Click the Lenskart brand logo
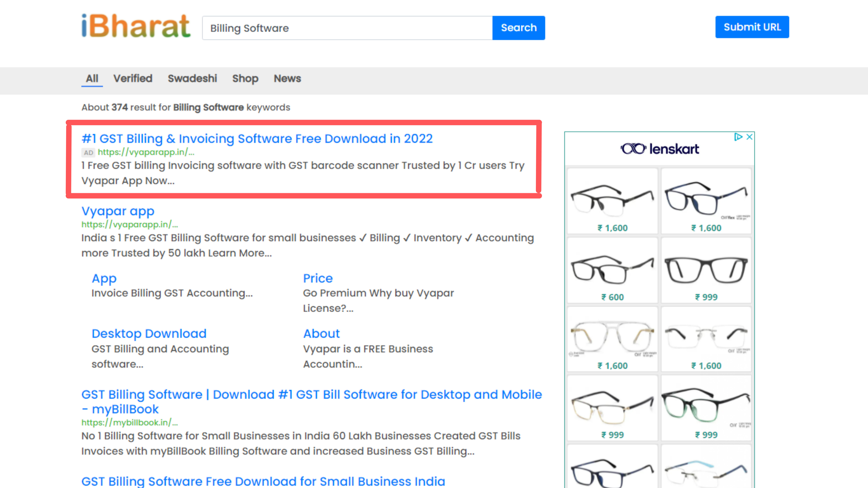Screen dimensions: 868x488 (660, 149)
